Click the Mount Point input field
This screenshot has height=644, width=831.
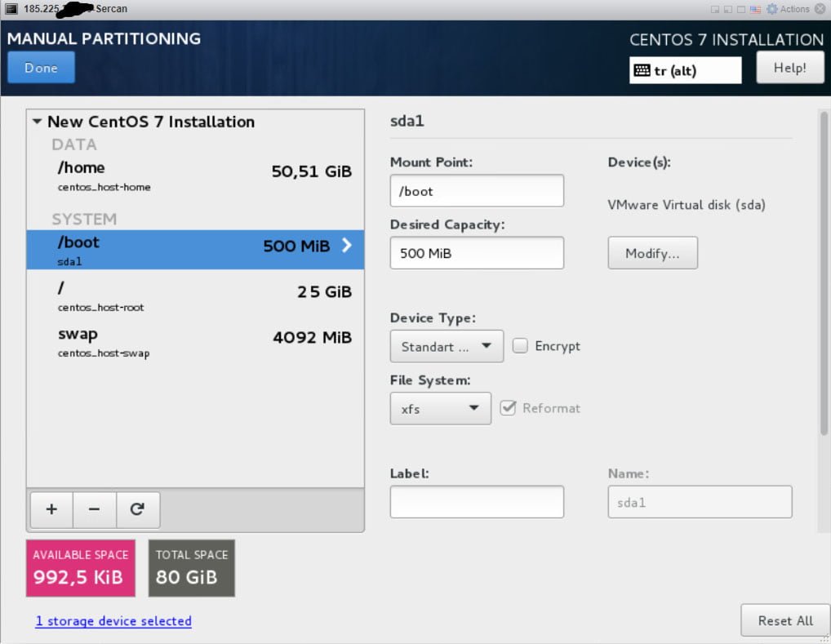click(477, 191)
